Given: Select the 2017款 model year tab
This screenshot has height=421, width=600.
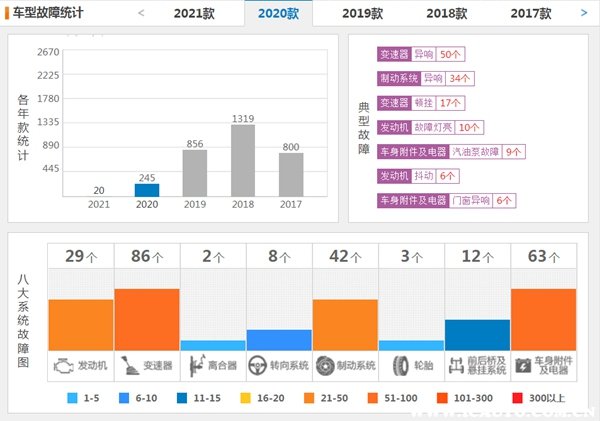Looking at the screenshot, I should point(530,14).
